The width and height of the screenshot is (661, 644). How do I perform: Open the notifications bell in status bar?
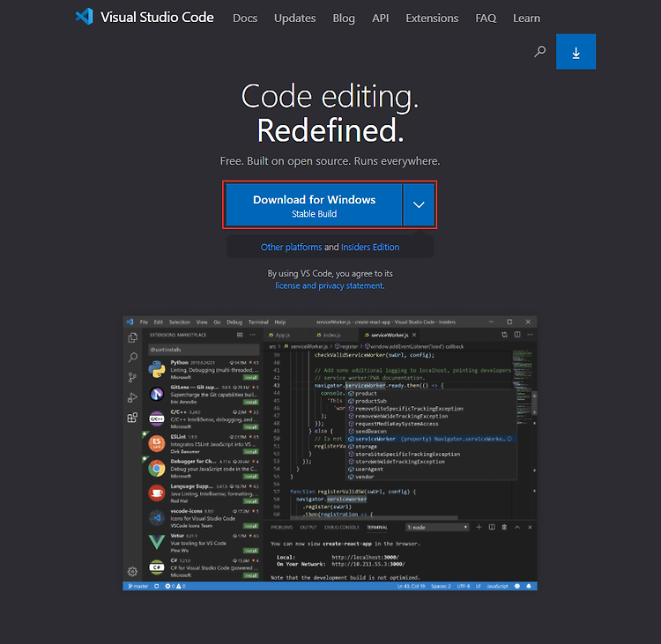click(529, 586)
